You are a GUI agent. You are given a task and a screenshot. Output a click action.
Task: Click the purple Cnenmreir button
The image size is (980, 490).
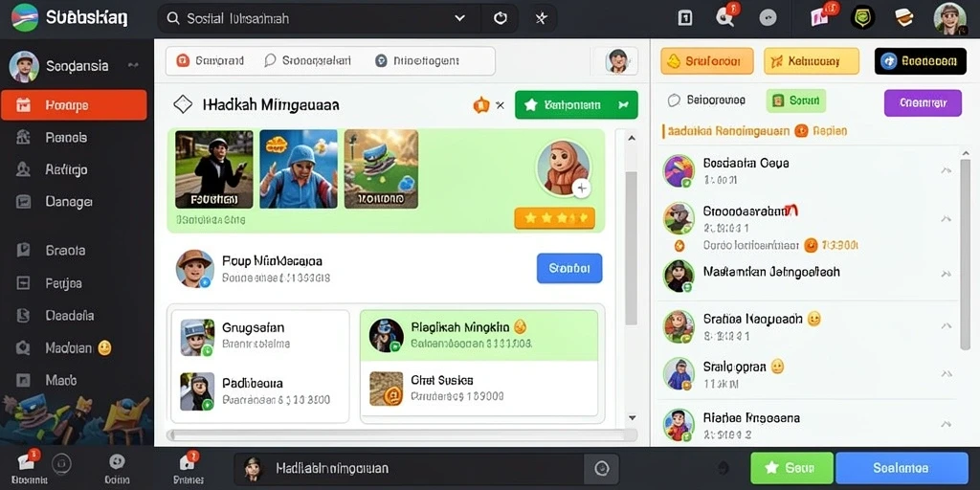(923, 103)
